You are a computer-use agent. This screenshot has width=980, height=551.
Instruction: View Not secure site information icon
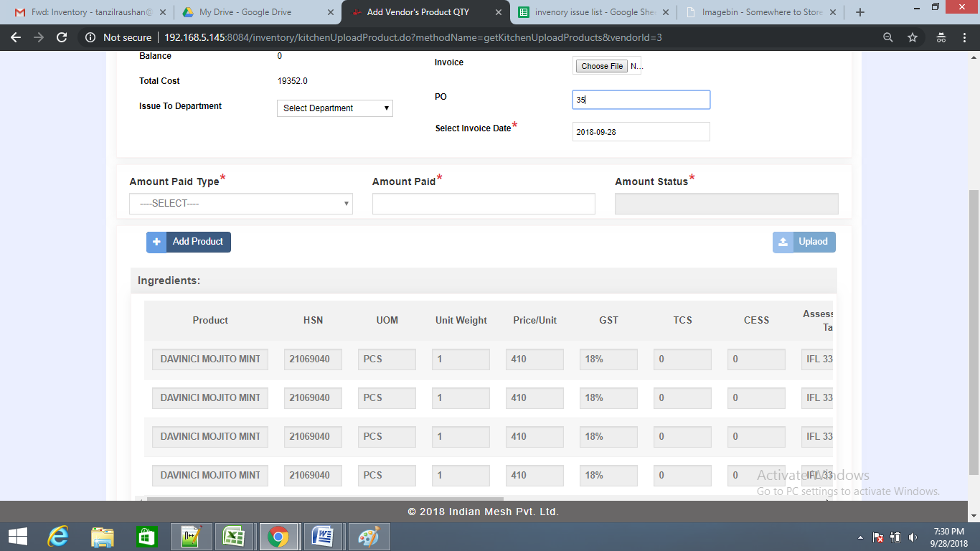click(x=90, y=37)
